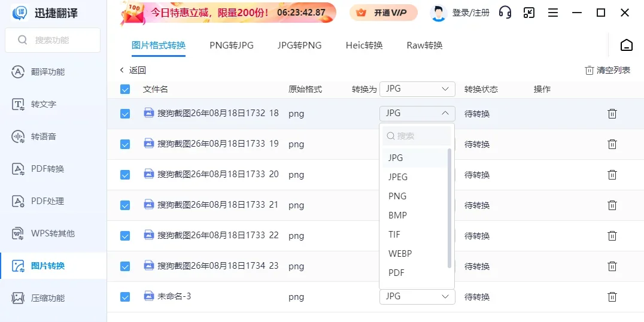Uncheck the 未命名-3 file checkbox
644x322 pixels.
coord(125,296)
